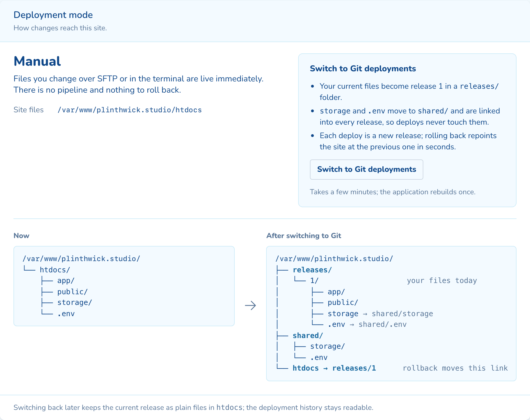Click the footer note about switching back later
This screenshot has width=530, height=420.
193,408
